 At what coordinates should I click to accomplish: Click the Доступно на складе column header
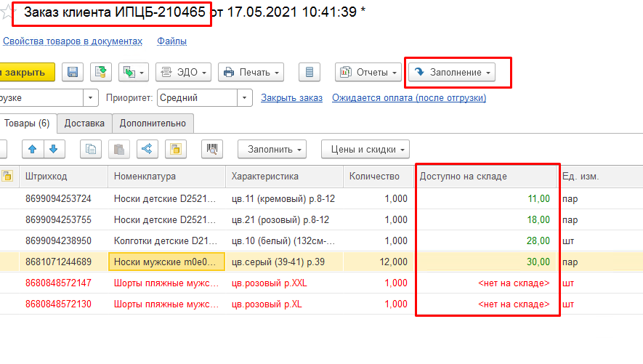coord(486,177)
